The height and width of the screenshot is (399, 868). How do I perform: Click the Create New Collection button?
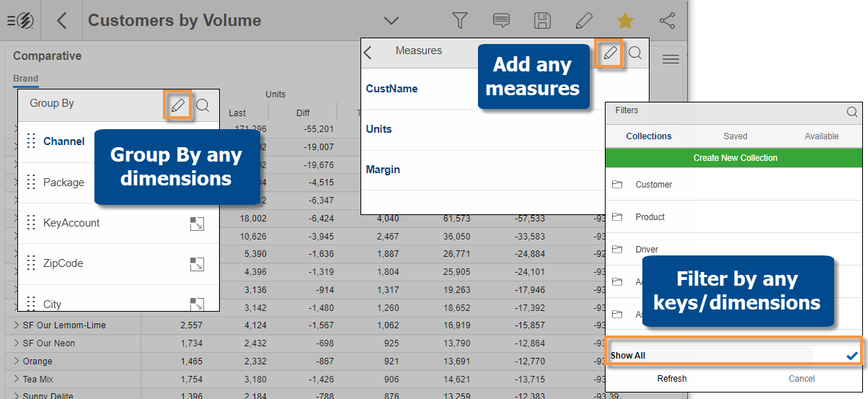pos(735,158)
